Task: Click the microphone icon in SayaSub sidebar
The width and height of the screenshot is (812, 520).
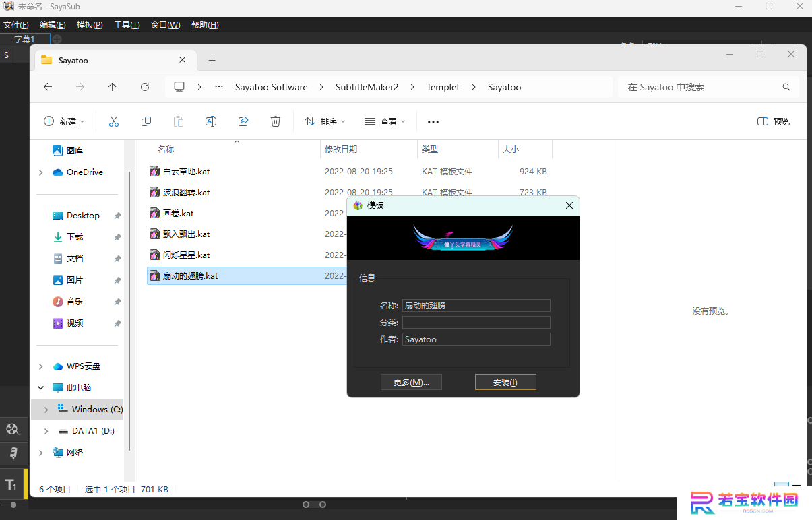Action: pos(12,453)
